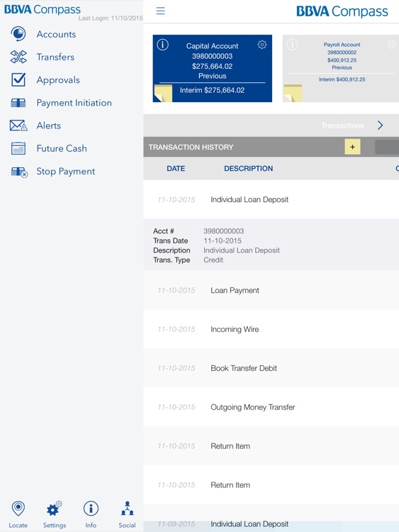The height and width of the screenshot is (532, 399).
Task: Open Payroll Account card gear settings
Action: [392, 45]
